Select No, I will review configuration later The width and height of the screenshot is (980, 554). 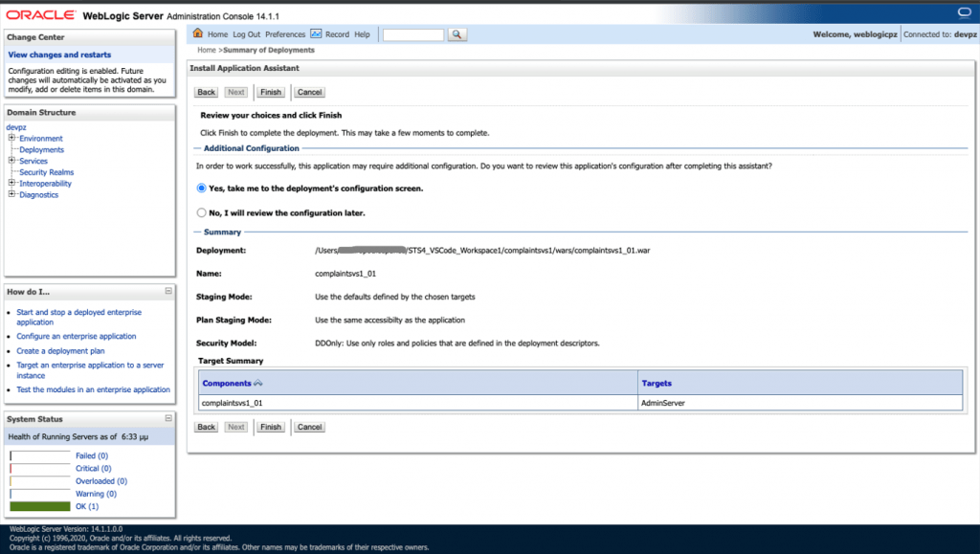tap(201, 213)
